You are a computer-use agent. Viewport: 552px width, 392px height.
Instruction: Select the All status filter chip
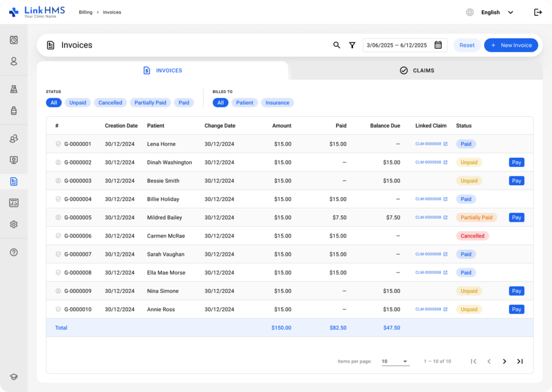click(x=53, y=103)
